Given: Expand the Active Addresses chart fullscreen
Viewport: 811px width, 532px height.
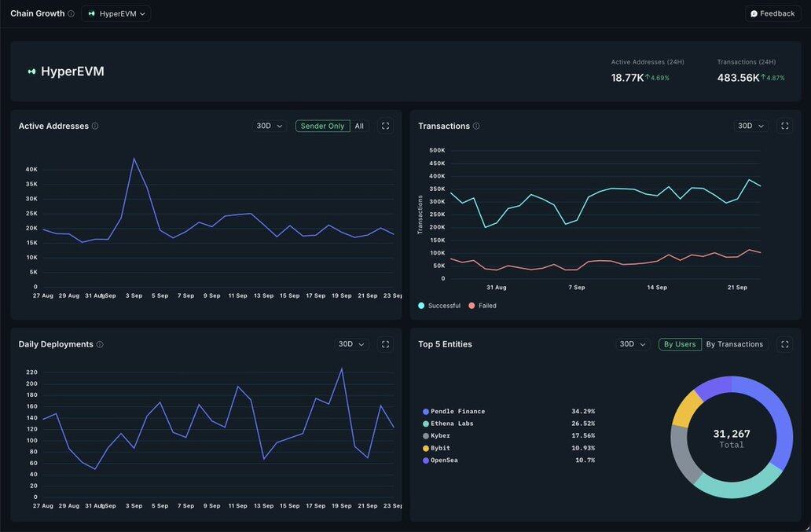Looking at the screenshot, I should click(385, 127).
